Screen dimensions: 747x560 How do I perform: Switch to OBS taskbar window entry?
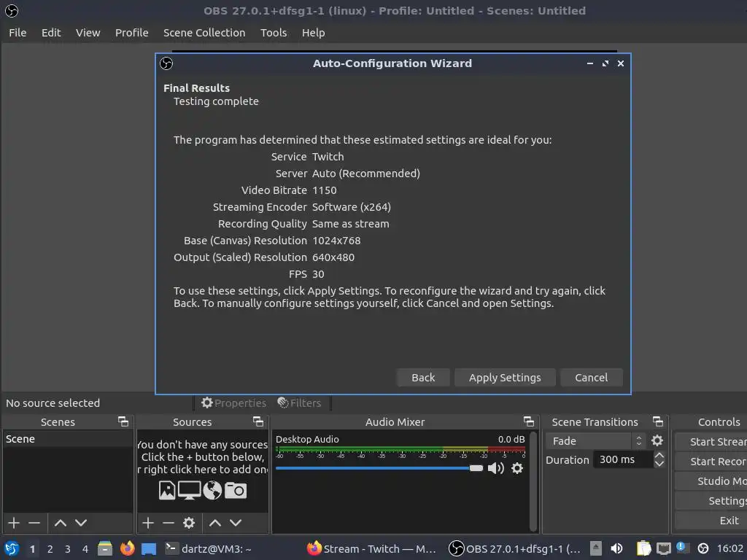(x=515, y=549)
